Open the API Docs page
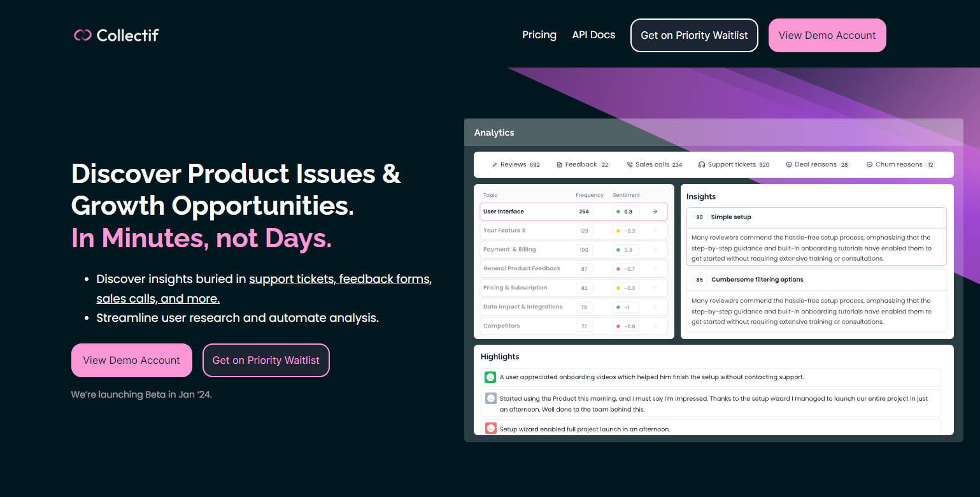The width and height of the screenshot is (980, 497). (x=593, y=35)
